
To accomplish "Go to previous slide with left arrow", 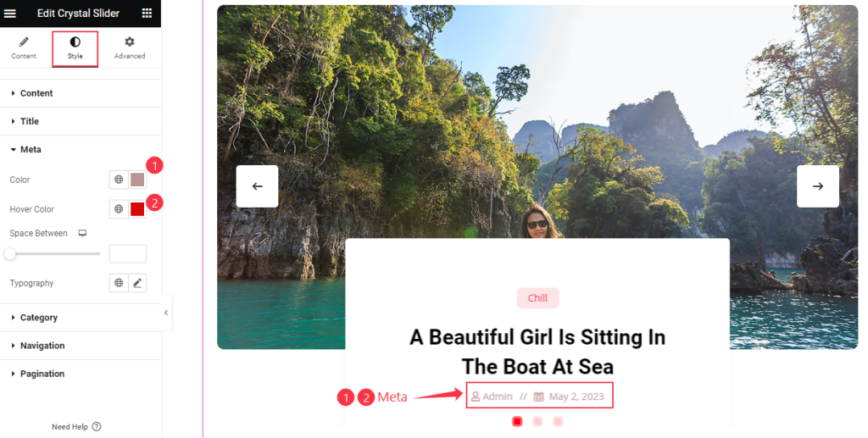I will click(258, 186).
